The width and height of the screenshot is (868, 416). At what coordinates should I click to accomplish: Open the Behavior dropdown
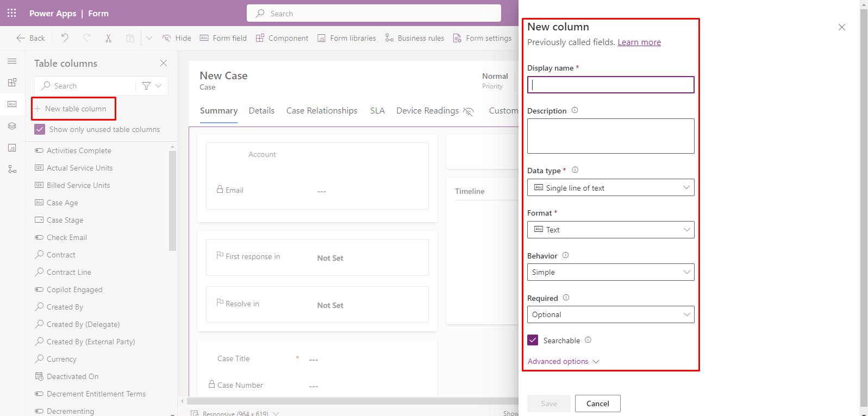coord(610,272)
